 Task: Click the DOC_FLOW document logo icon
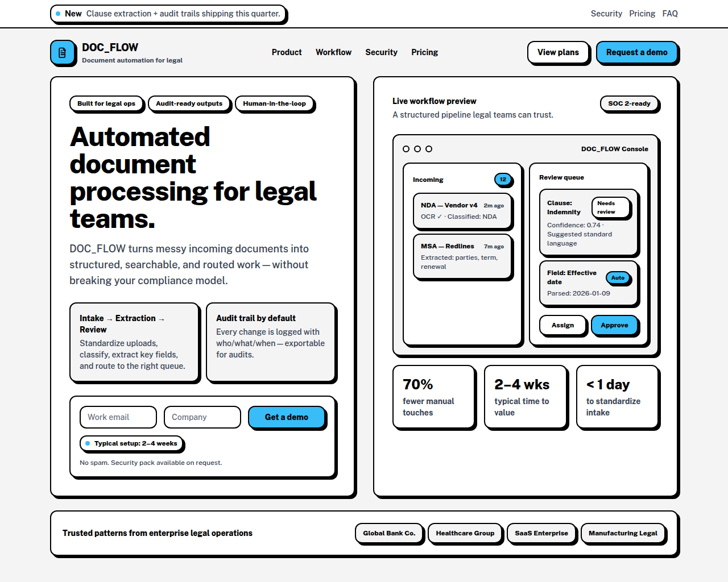pos(63,52)
